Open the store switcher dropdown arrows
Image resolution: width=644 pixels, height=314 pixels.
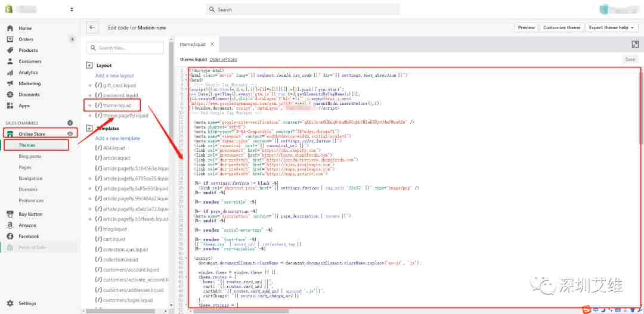coord(72,9)
